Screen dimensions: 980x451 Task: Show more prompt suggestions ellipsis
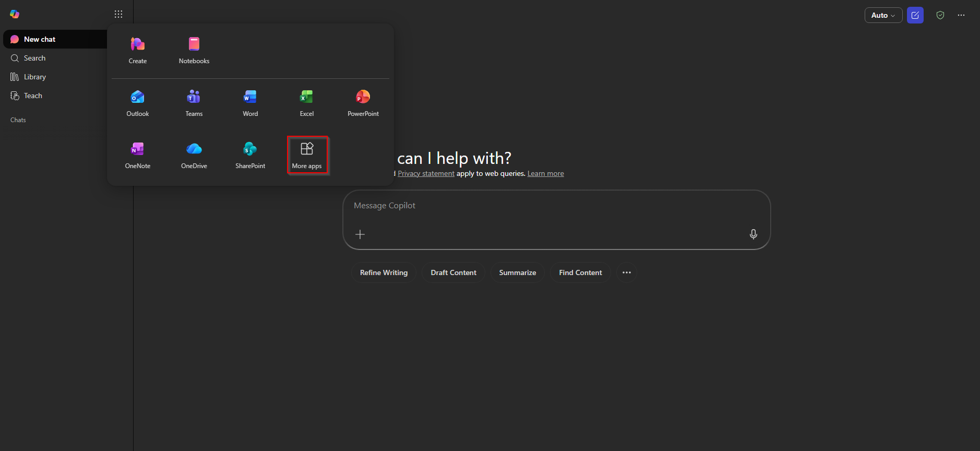point(627,272)
